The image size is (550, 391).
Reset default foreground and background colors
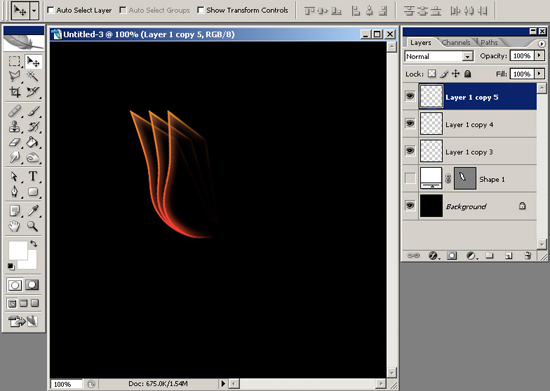point(11,267)
